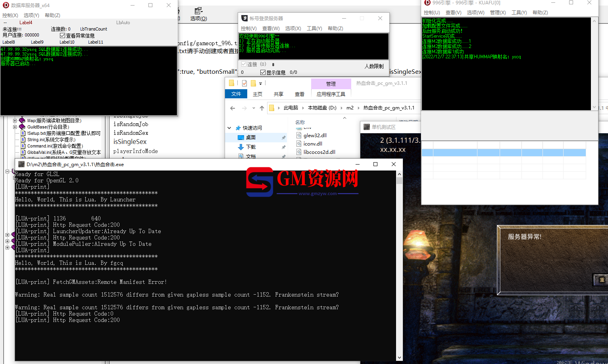
Task: Switch to the 共享 ribbon tab
Action: [279, 94]
